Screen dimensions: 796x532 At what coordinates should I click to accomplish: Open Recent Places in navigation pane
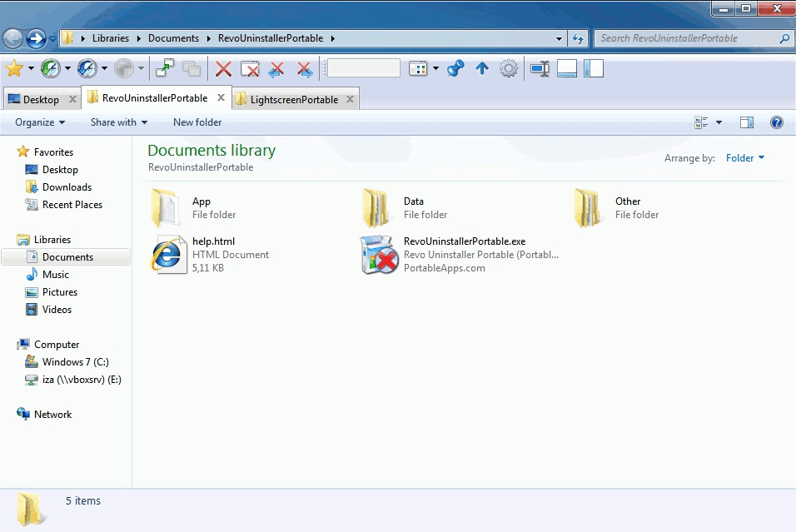[x=72, y=205]
